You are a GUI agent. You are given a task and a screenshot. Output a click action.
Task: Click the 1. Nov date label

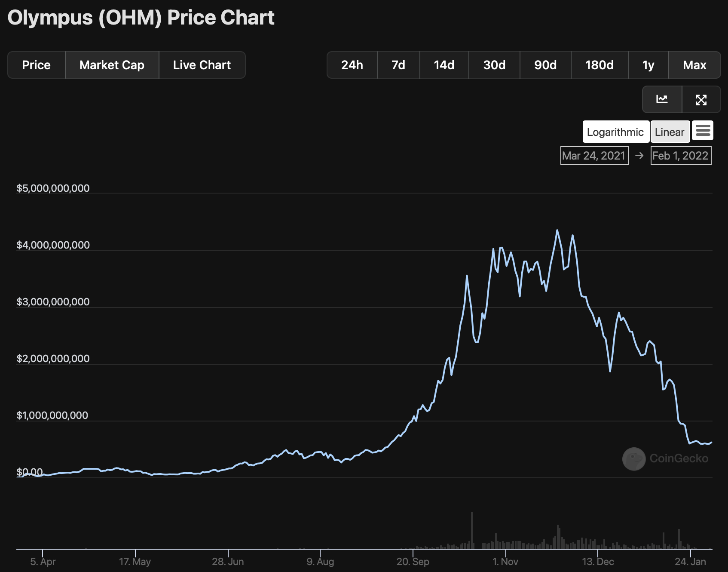(x=505, y=562)
